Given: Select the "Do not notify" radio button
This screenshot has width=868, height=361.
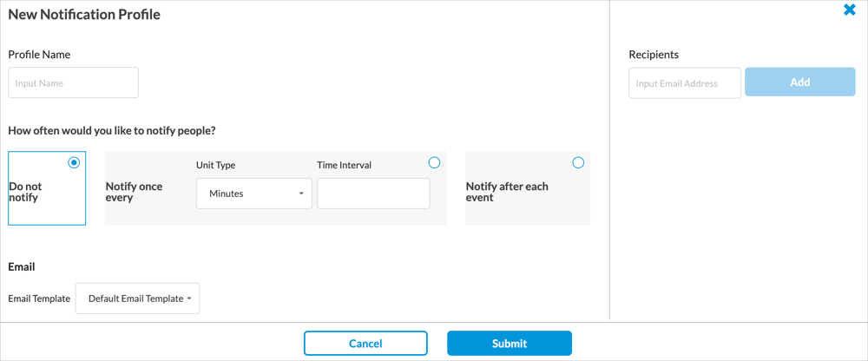Looking at the screenshot, I should tap(74, 162).
